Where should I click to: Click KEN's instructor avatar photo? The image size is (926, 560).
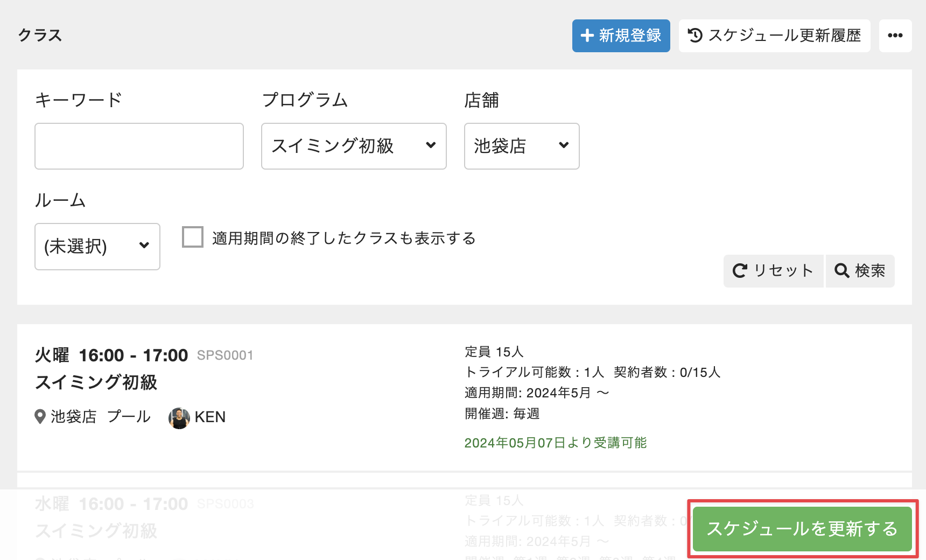pyautogui.click(x=179, y=418)
